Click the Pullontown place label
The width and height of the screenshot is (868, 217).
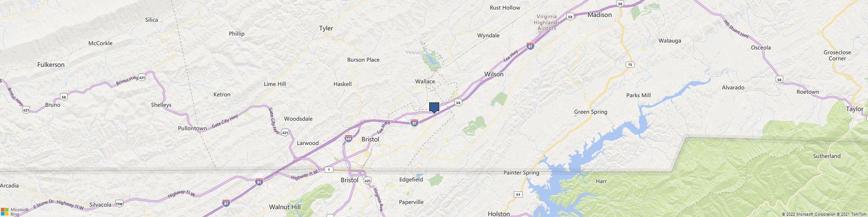point(192,128)
